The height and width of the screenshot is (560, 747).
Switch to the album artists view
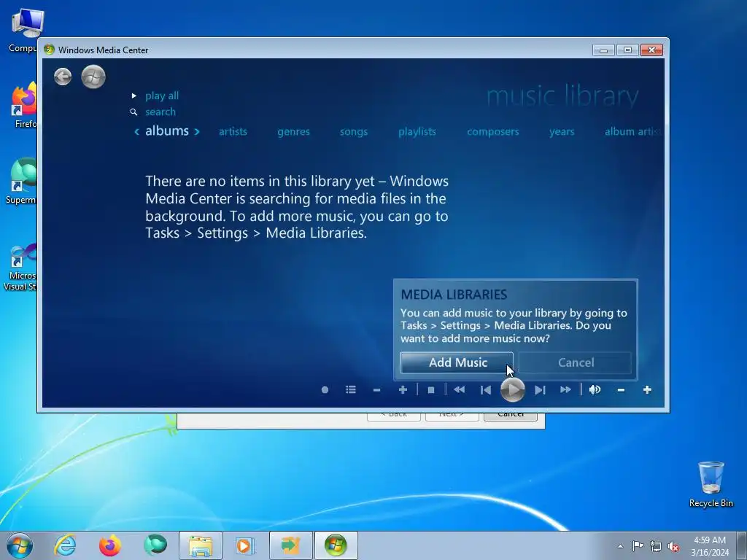pos(633,131)
